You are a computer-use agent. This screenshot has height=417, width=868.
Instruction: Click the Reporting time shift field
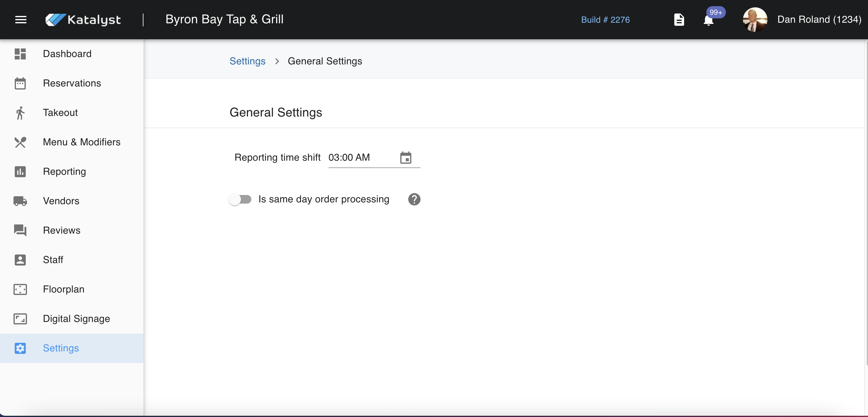click(360, 157)
